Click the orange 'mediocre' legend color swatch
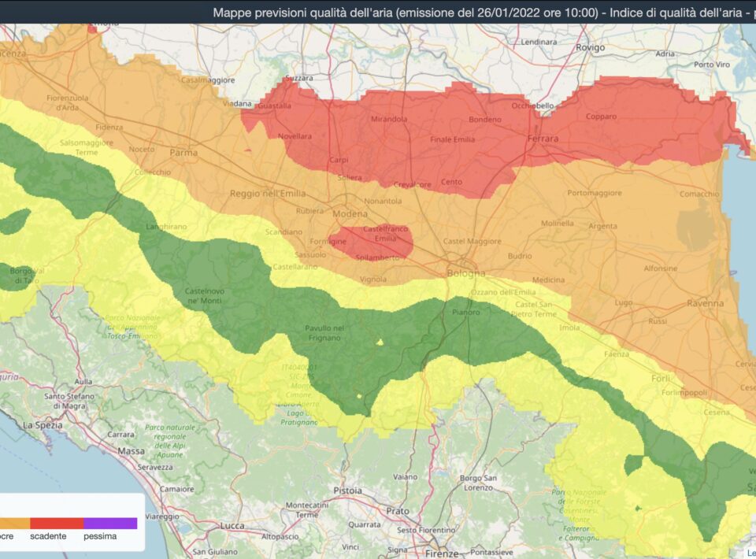756x559 pixels. point(14,523)
